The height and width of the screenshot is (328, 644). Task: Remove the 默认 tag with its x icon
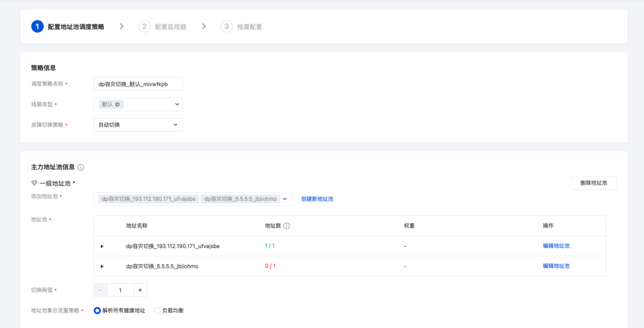[x=117, y=104]
